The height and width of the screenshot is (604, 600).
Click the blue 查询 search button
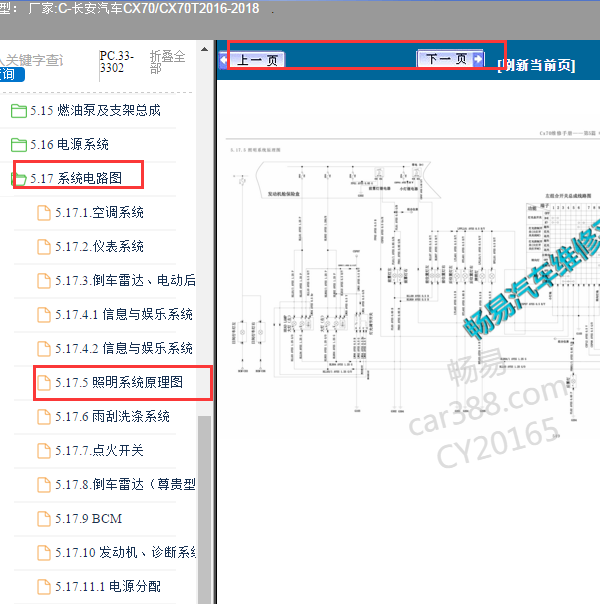12,74
